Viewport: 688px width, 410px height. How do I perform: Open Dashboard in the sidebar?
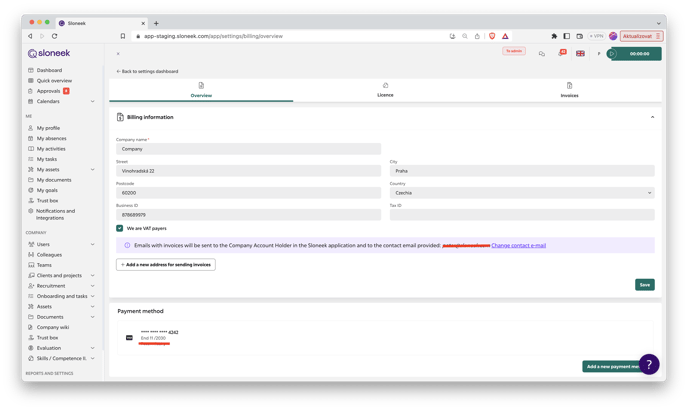[x=49, y=70]
